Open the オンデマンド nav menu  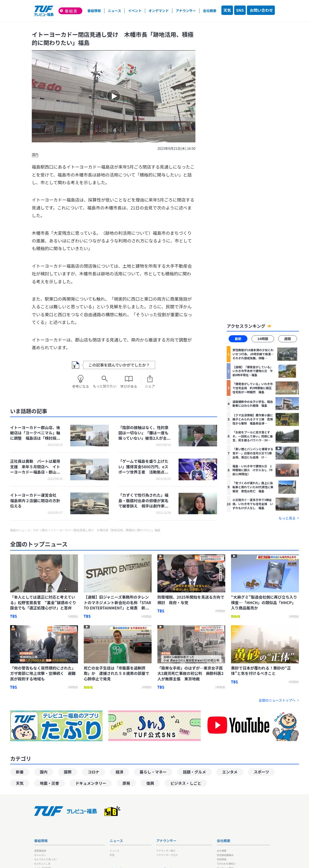click(x=159, y=11)
